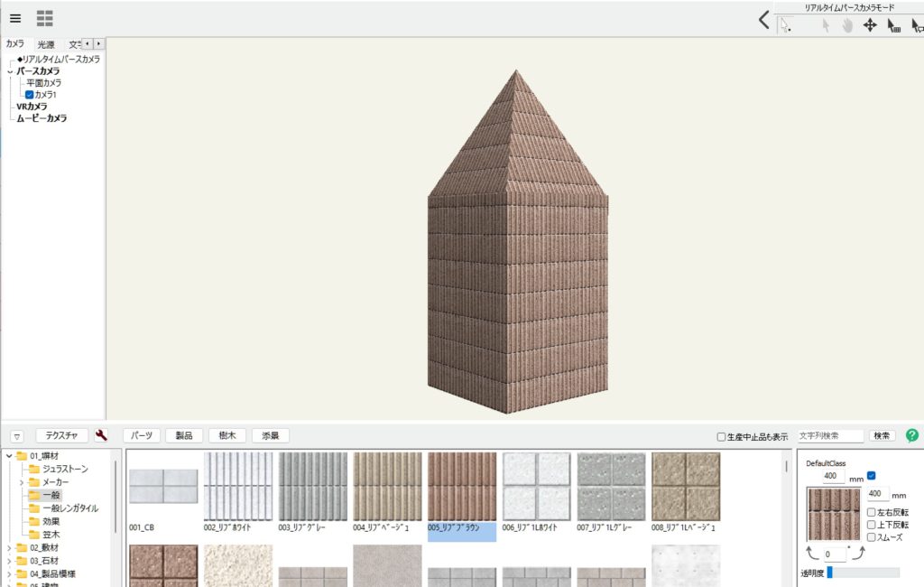Adjust the 透明度 transparency slider

pos(829,573)
